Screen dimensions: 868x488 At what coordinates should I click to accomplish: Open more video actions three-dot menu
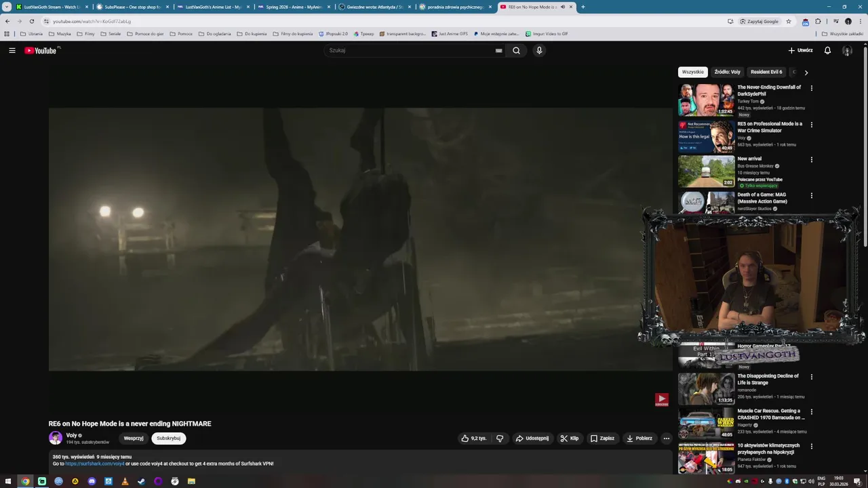click(x=666, y=439)
